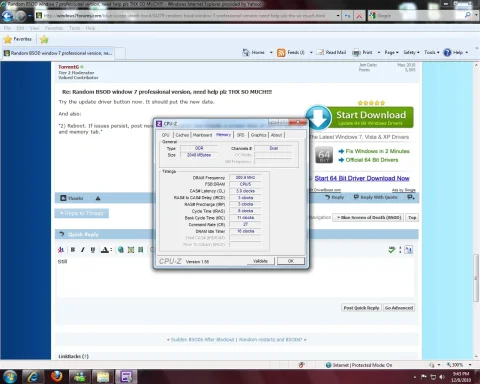Switch to SPD tab in CPU-Z
The image size is (480, 384).
(240, 135)
